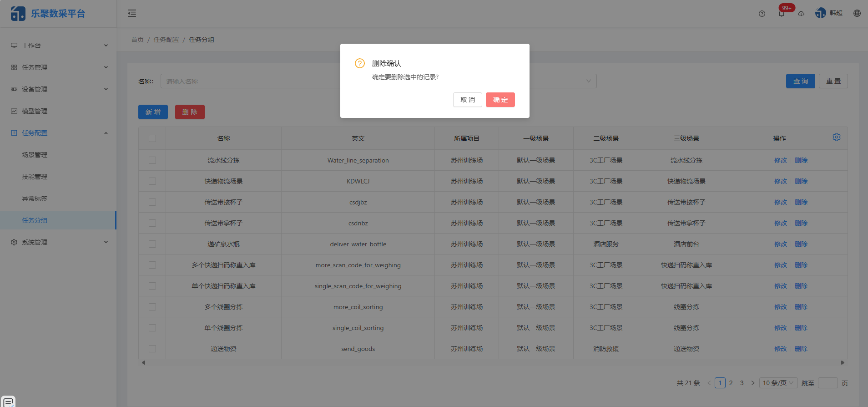868x407 pixels.
Task: Click the 乐聚数采平台 logo icon
Action: tap(18, 14)
